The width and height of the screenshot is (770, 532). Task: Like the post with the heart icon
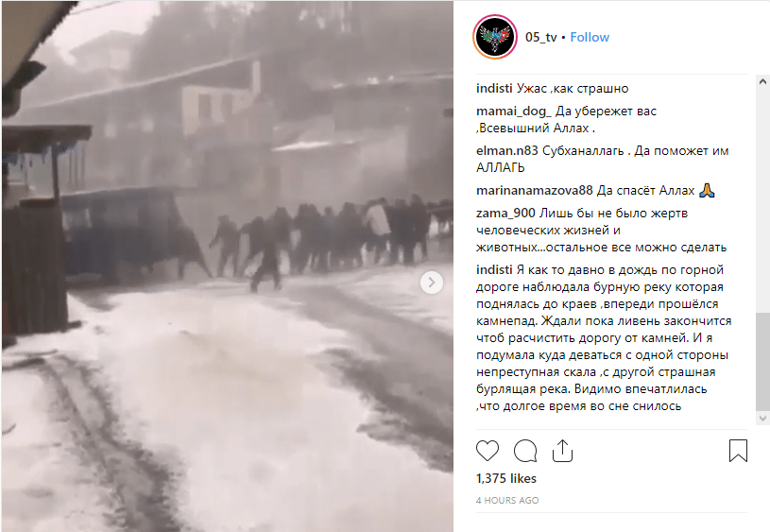pyautogui.click(x=488, y=451)
